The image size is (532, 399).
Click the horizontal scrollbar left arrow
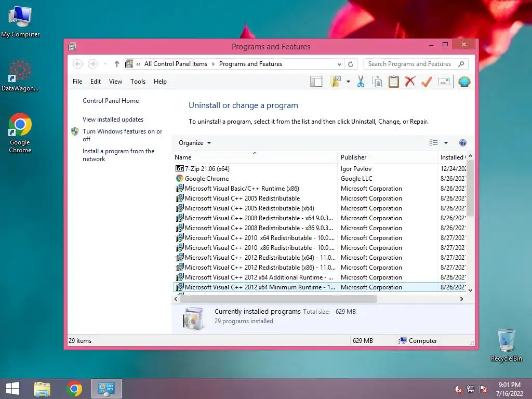pos(176,299)
